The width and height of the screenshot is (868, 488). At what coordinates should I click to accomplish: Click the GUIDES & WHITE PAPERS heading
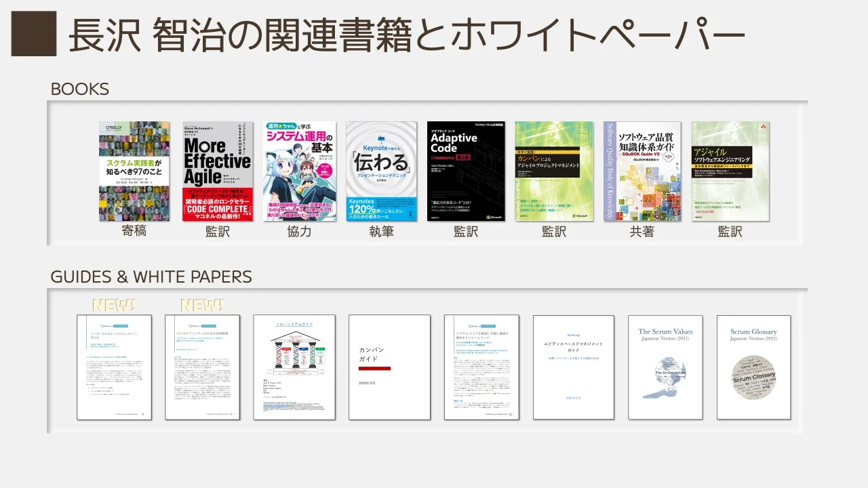151,277
